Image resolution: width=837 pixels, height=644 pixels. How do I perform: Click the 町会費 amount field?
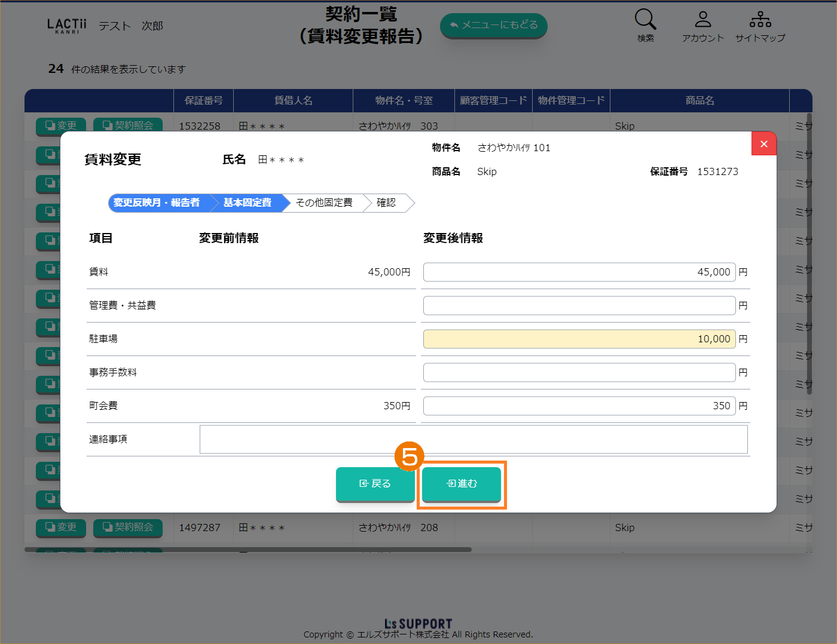coord(579,406)
